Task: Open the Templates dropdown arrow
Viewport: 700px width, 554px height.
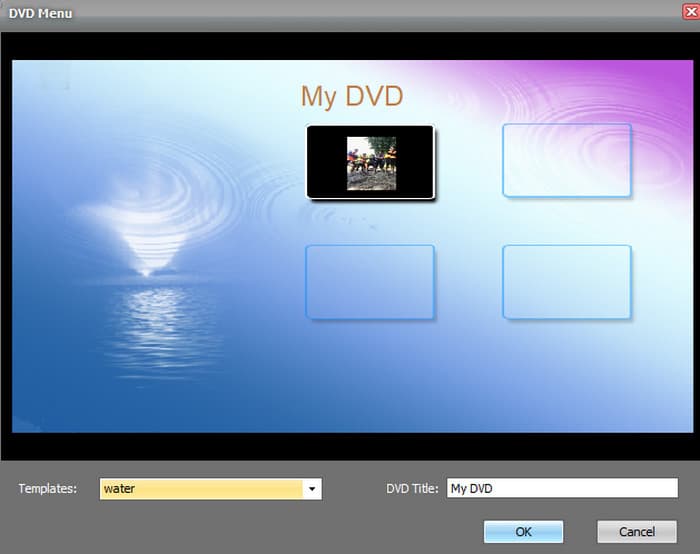Action: (x=312, y=489)
